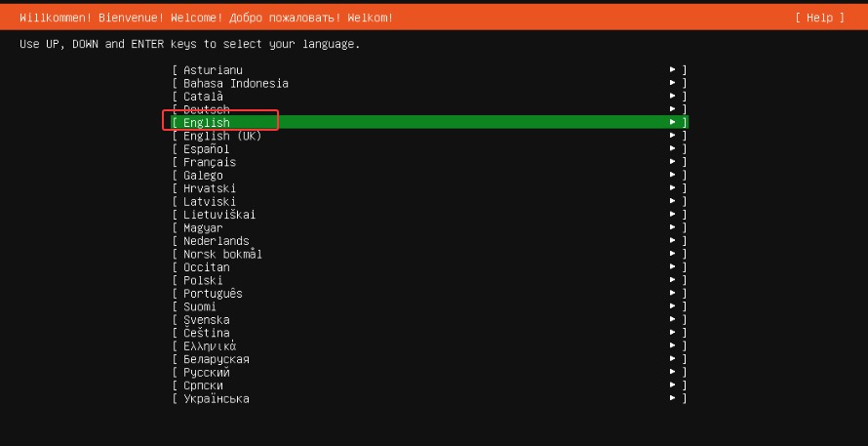This screenshot has width=868, height=446.
Task: Choose Português as the language
Action: coord(213,294)
